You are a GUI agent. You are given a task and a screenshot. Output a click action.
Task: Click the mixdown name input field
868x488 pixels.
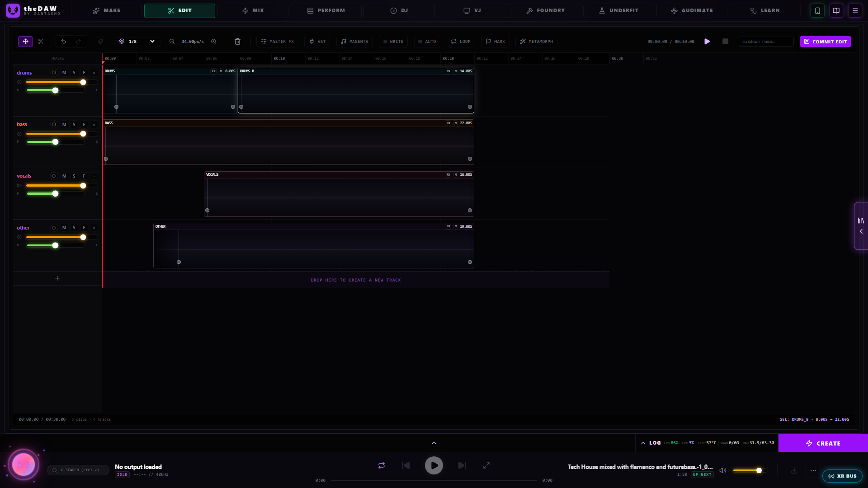pos(766,42)
